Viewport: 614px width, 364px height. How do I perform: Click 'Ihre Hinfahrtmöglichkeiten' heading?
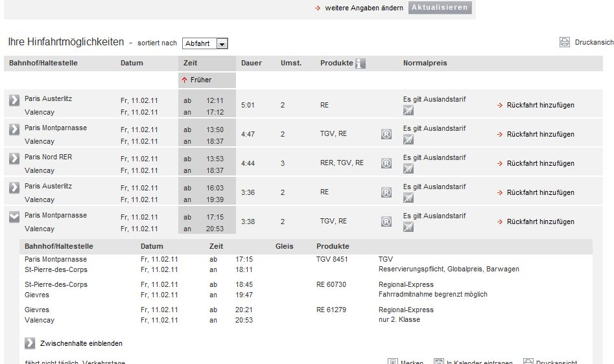(65, 42)
